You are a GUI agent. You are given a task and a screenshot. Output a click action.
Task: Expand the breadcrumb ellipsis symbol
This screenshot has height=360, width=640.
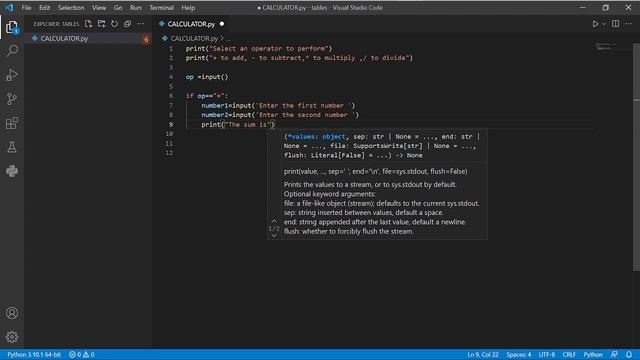tap(229, 38)
